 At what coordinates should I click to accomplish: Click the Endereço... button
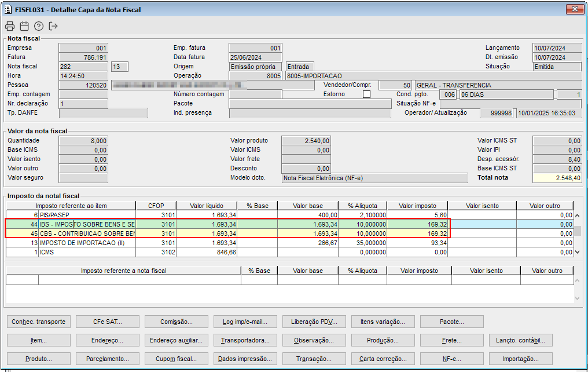click(108, 340)
